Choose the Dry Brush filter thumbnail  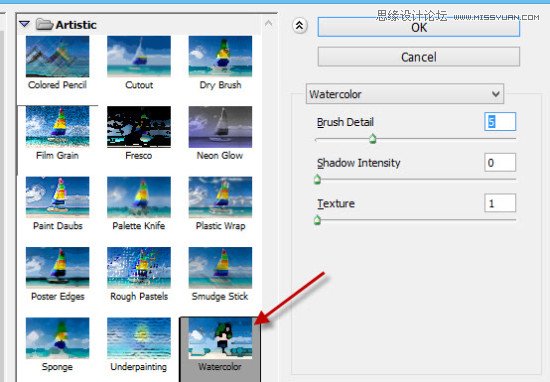220,56
